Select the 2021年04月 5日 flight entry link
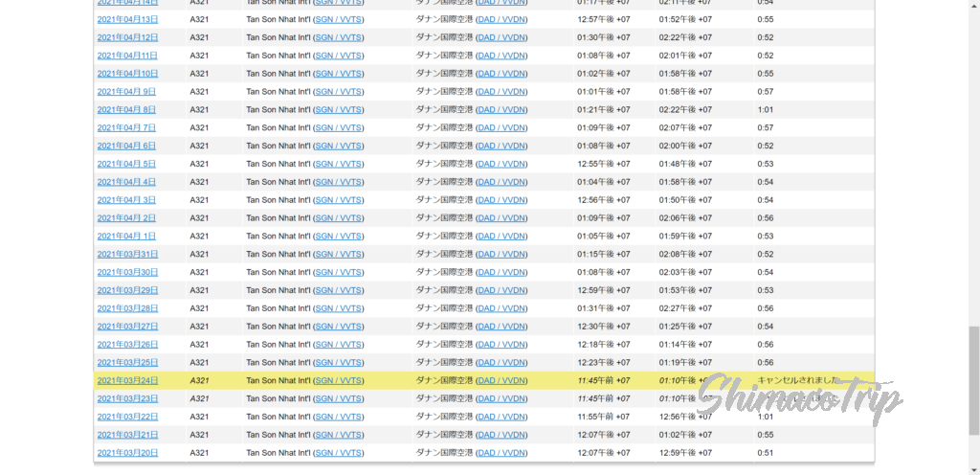The height and width of the screenshot is (475, 980). (x=126, y=164)
